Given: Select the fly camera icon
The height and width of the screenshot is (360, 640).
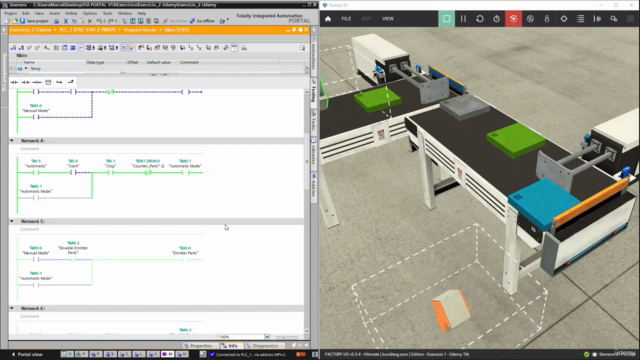Looking at the screenshot, I should [530, 19].
